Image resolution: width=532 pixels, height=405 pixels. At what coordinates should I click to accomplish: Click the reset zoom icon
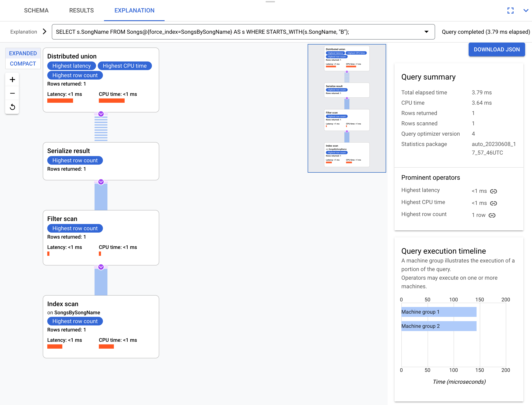click(x=12, y=107)
